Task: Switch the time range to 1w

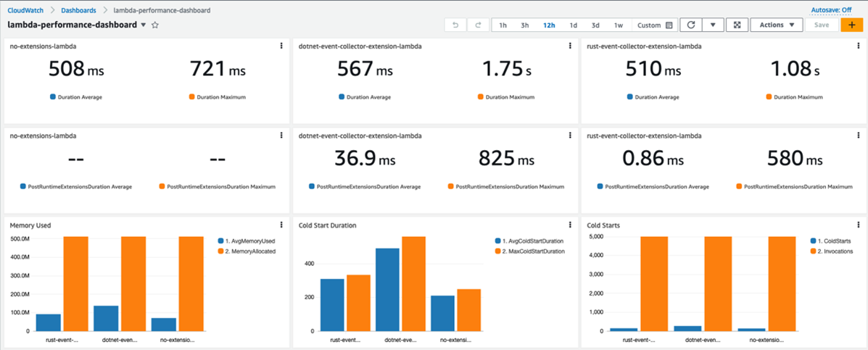Action: point(619,25)
